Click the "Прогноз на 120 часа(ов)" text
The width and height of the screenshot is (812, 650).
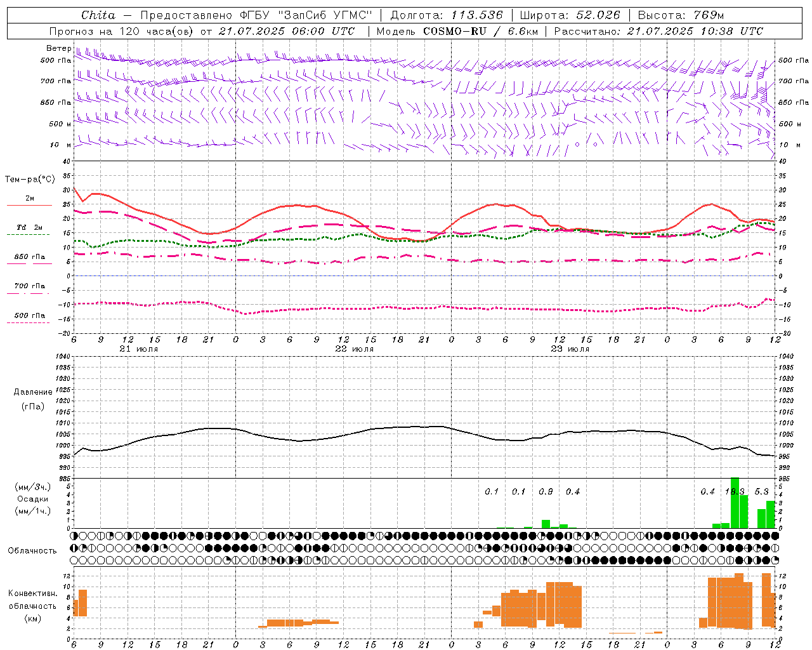coord(122,31)
